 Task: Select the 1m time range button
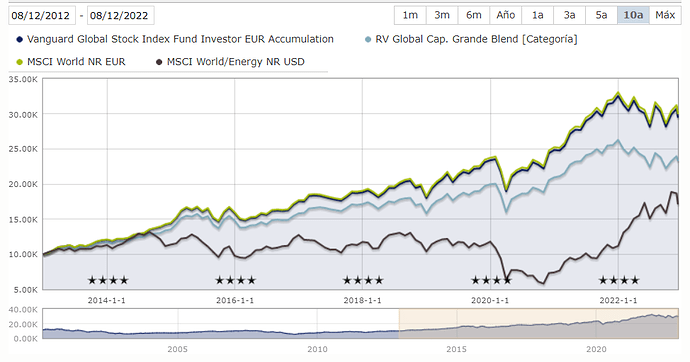(x=410, y=15)
